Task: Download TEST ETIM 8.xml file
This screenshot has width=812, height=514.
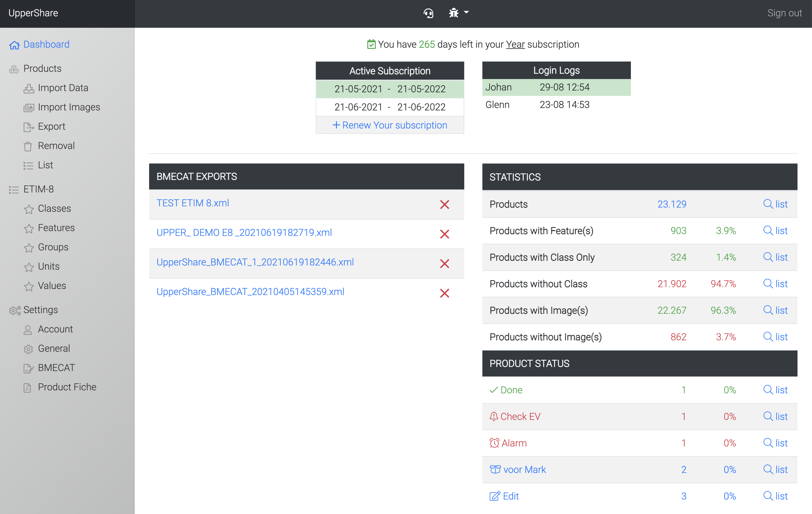Action: [193, 203]
